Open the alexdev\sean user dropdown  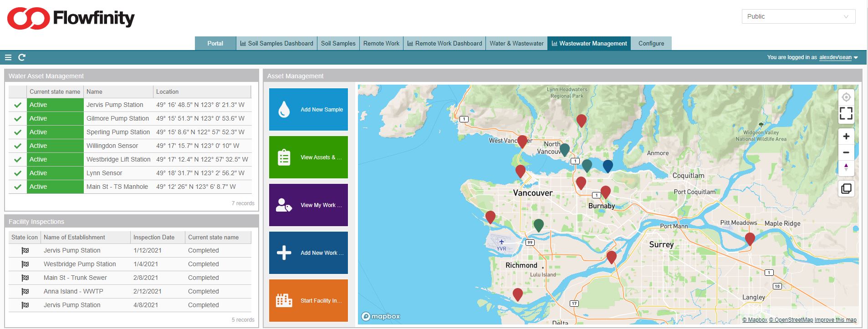[x=838, y=57]
